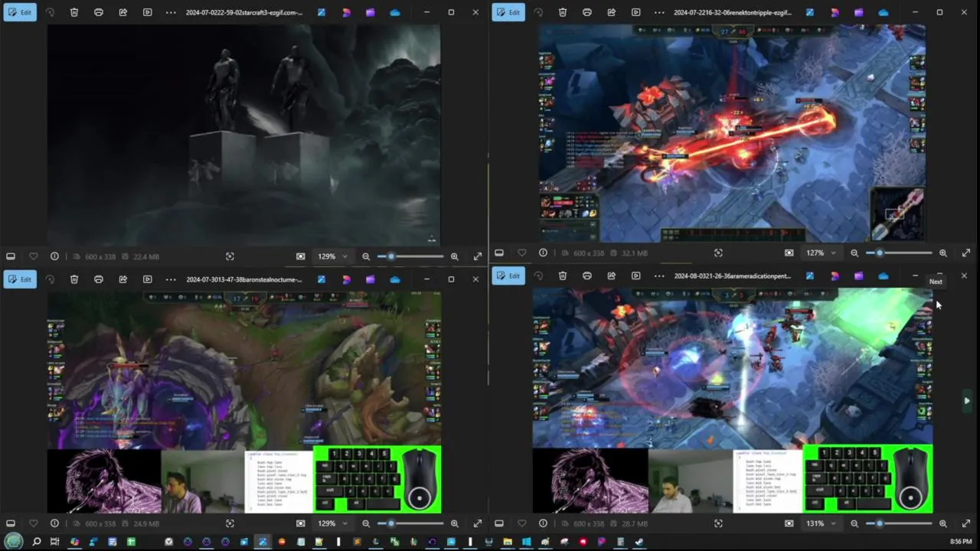Image resolution: width=980 pixels, height=551 pixels.
Task: Adjust zoom slider in starcraft3 window
Action: tap(410, 256)
